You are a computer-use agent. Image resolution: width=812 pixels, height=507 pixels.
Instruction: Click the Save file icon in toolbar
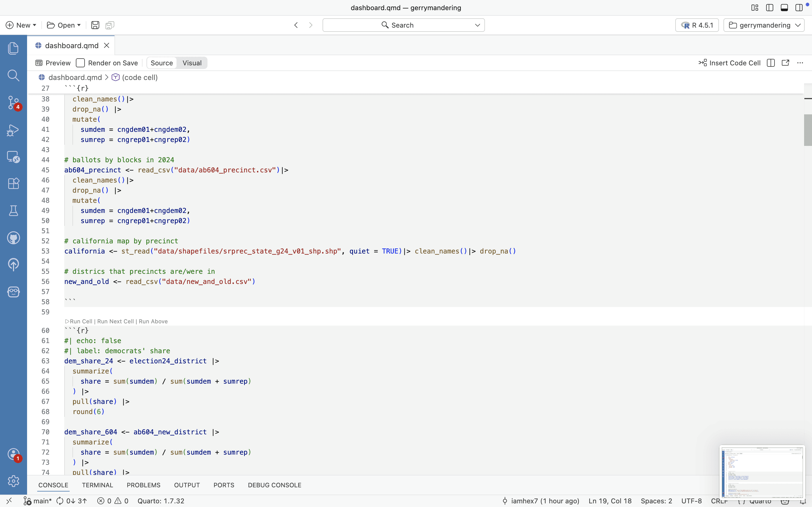pyautogui.click(x=95, y=25)
